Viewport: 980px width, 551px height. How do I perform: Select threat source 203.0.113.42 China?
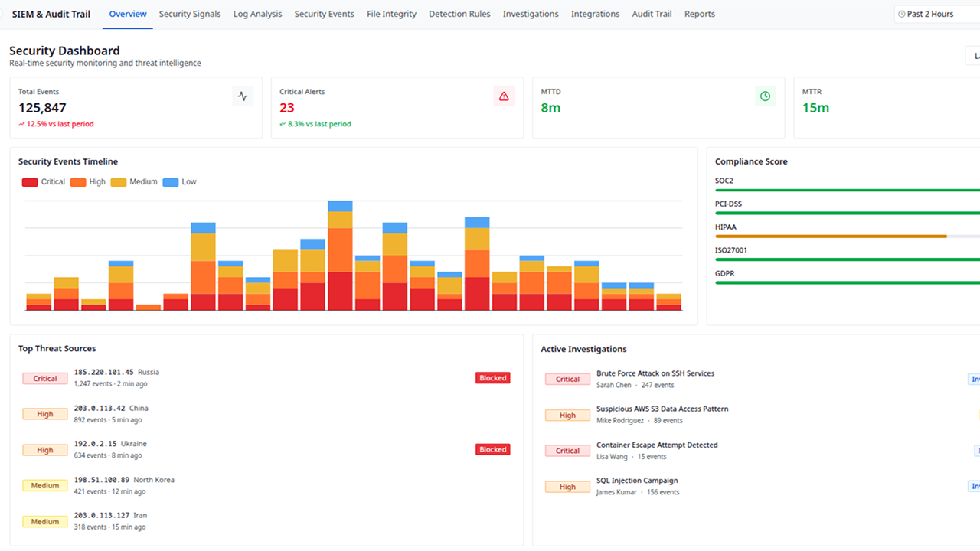coord(266,414)
